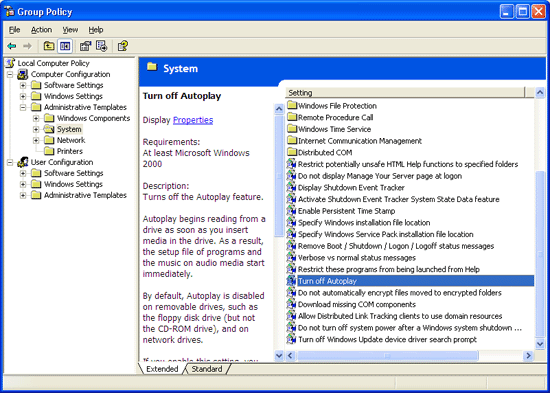
Task: Open the Properties link for Turn off Autoplay
Action: 193,120
